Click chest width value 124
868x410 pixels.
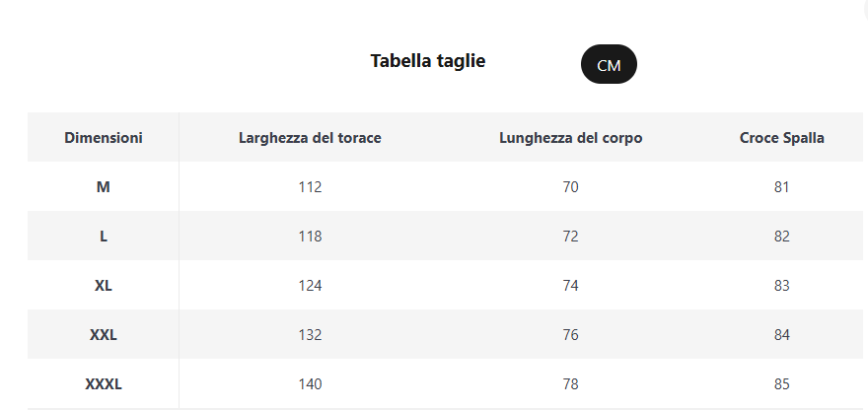310,286
